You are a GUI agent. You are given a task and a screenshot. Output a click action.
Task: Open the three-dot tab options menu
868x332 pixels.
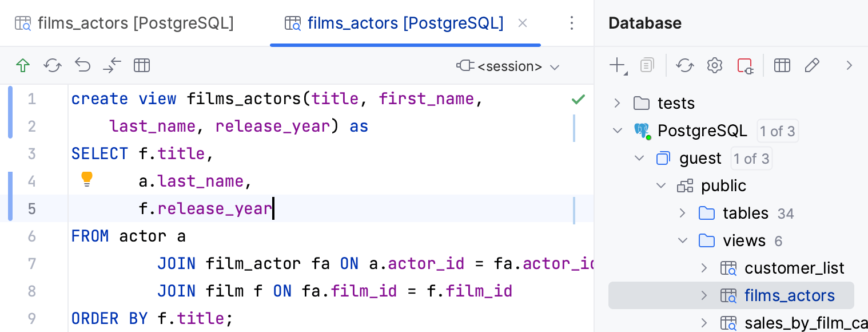pyautogui.click(x=572, y=23)
